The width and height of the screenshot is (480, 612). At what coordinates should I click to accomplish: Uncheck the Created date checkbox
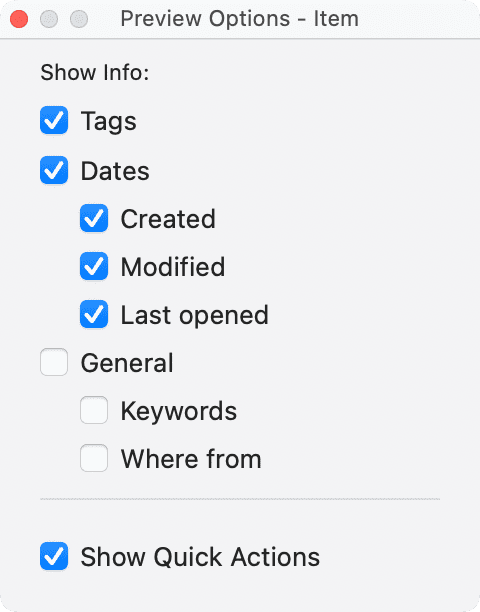pos(94,218)
